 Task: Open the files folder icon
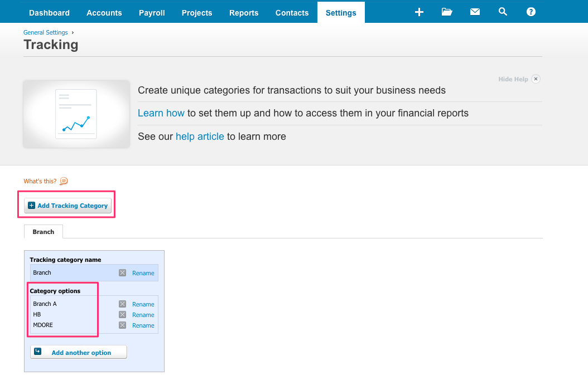(x=447, y=12)
